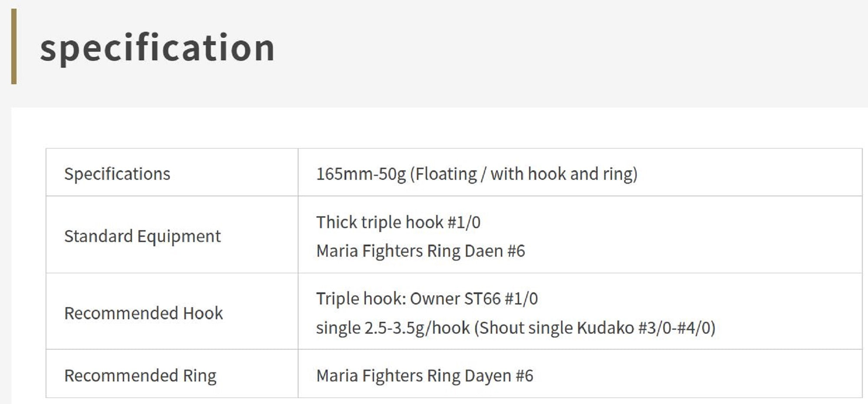Click the gold vertical bar beside heading
The image size is (868, 404).
pos(14,46)
